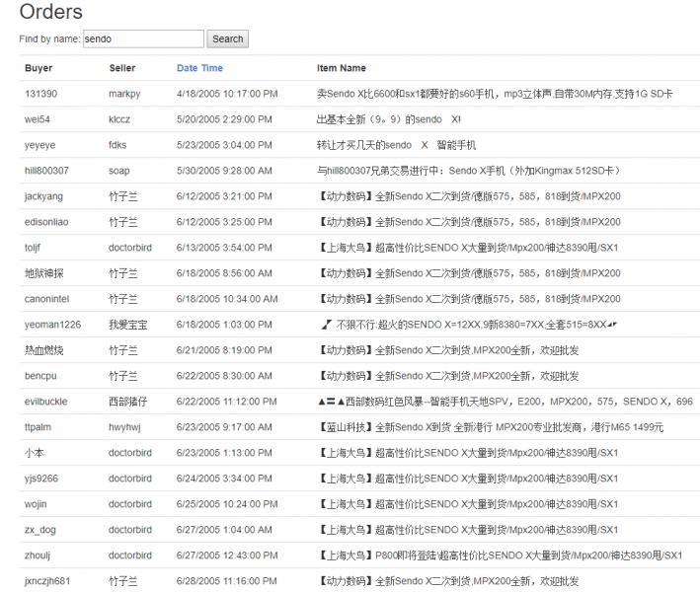Click buyer evilbuckle in the list
The image size is (700, 592).
tap(46, 402)
